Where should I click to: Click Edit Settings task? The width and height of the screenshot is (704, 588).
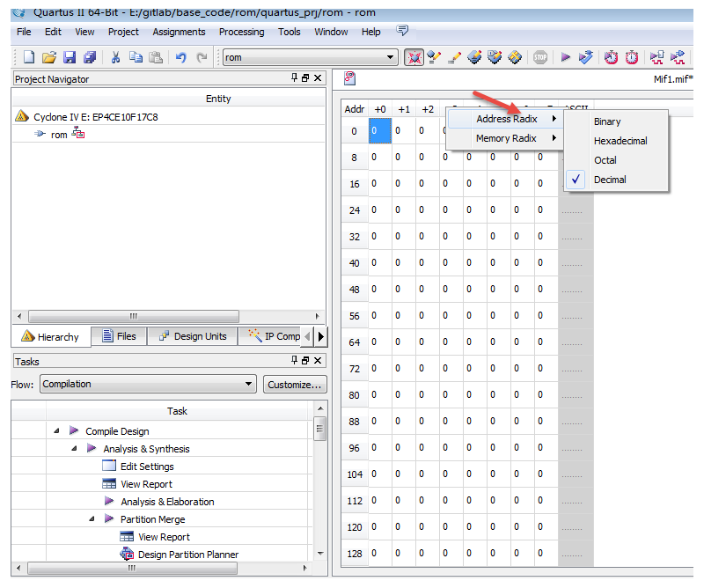[x=147, y=467]
